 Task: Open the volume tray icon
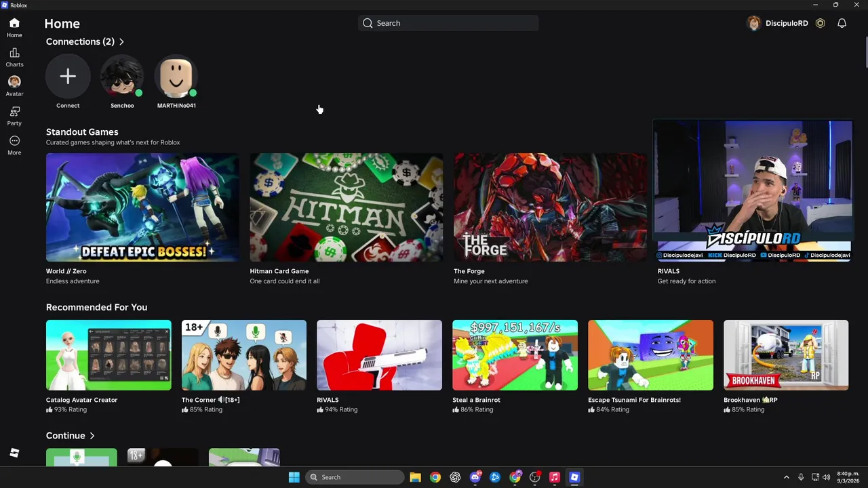(x=826, y=477)
